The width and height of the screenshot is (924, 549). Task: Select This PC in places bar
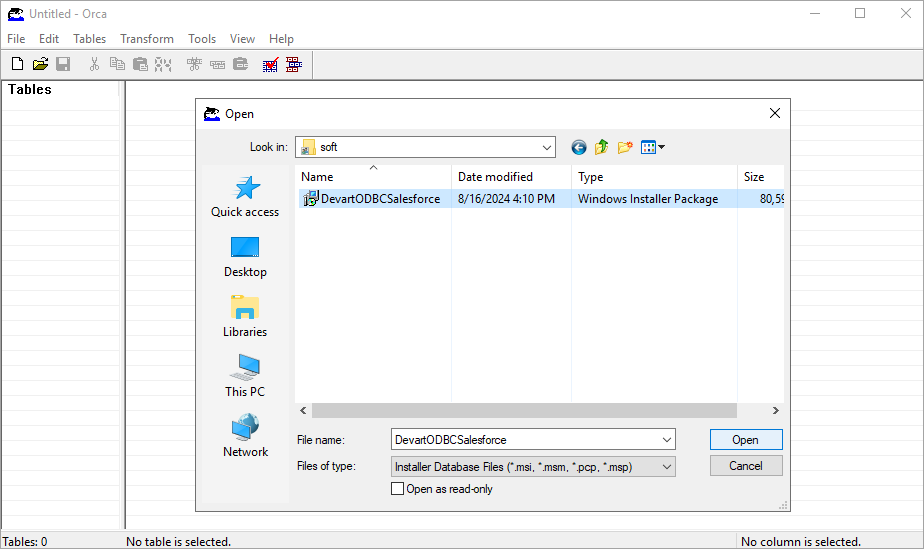click(245, 376)
